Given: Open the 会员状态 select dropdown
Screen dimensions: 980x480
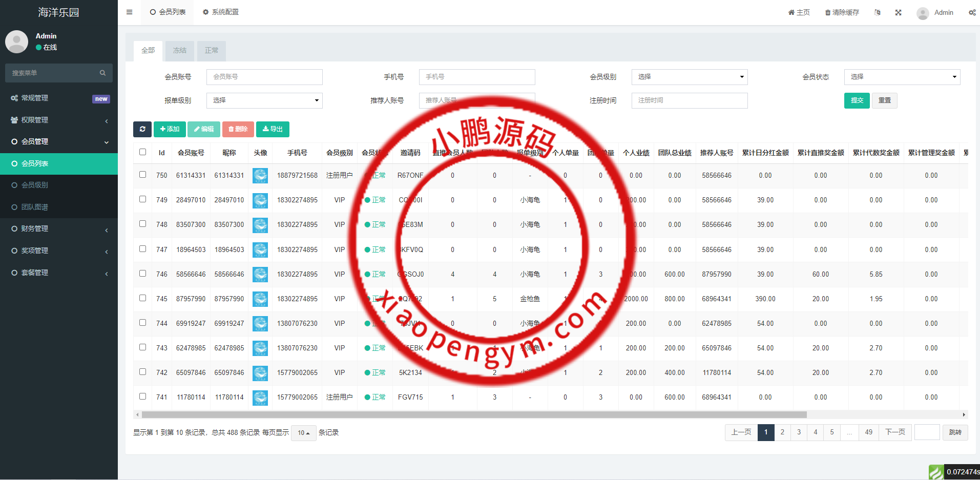Looking at the screenshot, I should pos(902,77).
